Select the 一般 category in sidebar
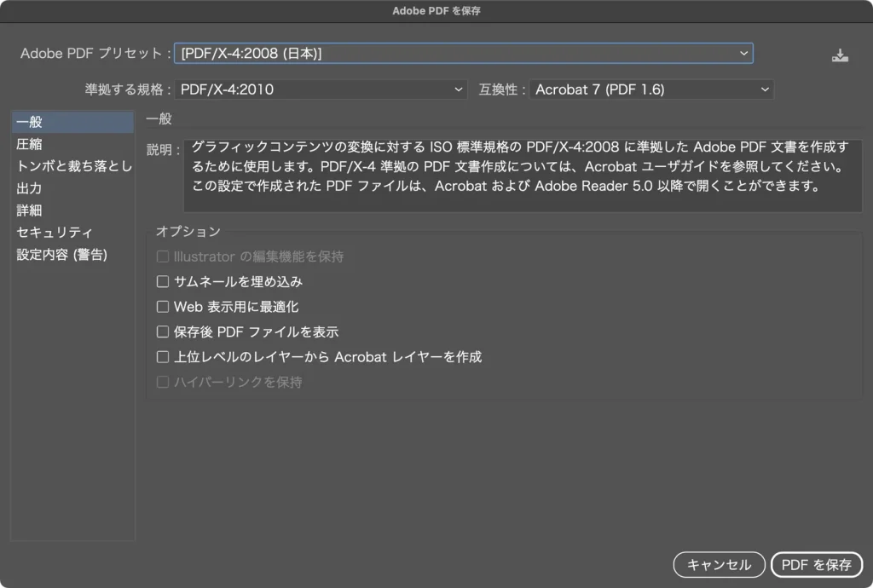The height and width of the screenshot is (588, 873). pyautogui.click(x=72, y=122)
